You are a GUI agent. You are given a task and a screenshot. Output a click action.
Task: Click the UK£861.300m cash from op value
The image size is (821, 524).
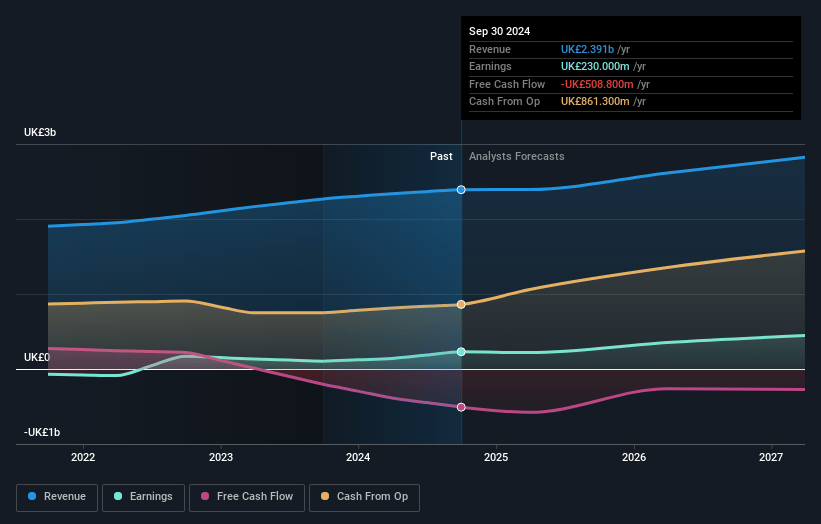tap(595, 102)
